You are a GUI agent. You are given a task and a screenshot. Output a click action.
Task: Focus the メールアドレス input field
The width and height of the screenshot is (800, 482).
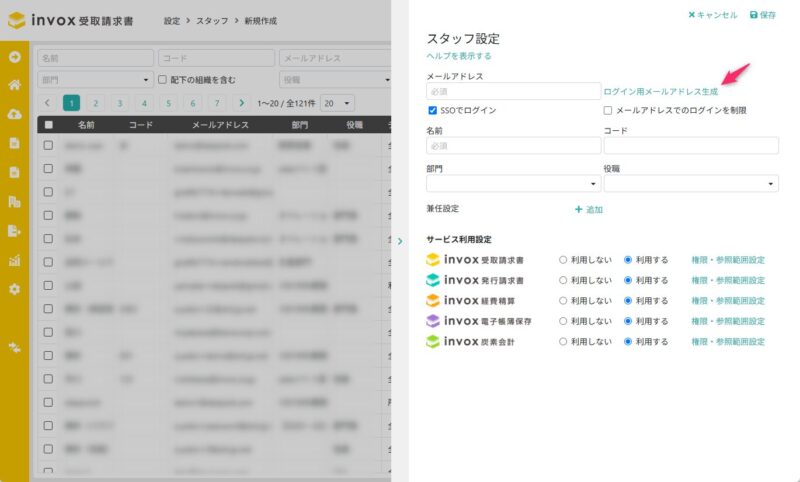tap(513, 91)
